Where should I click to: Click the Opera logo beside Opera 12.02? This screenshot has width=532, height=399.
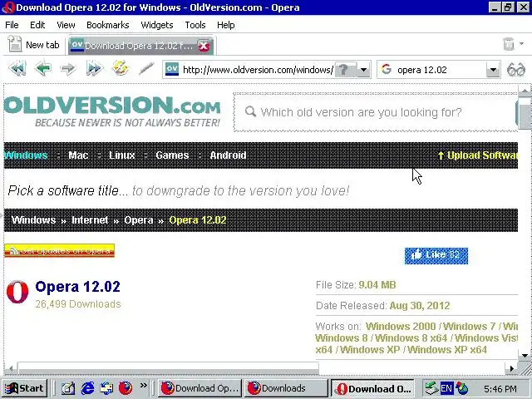coord(17,292)
